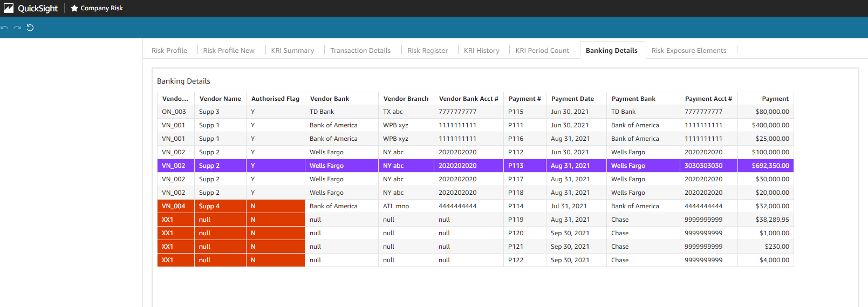Image resolution: width=868 pixels, height=307 pixels.
Task: Open the Risk Profile New tab
Action: (229, 50)
